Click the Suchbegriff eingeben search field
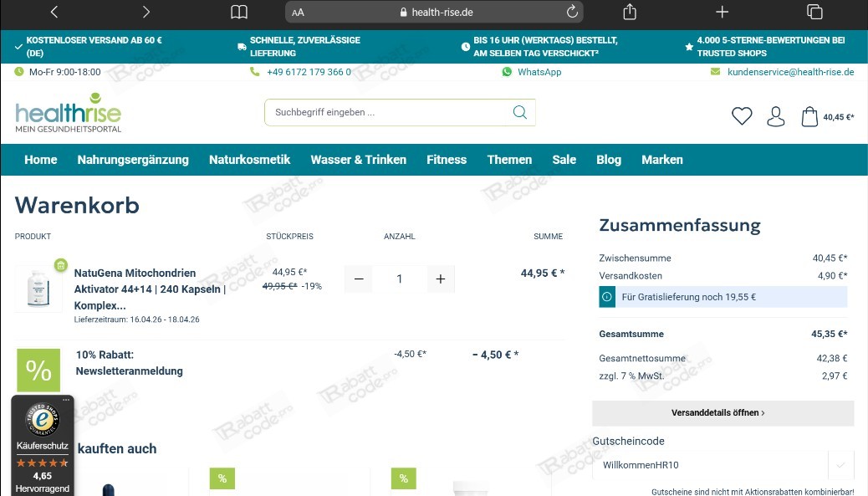Screen dimensions: 868x496 [385, 111]
